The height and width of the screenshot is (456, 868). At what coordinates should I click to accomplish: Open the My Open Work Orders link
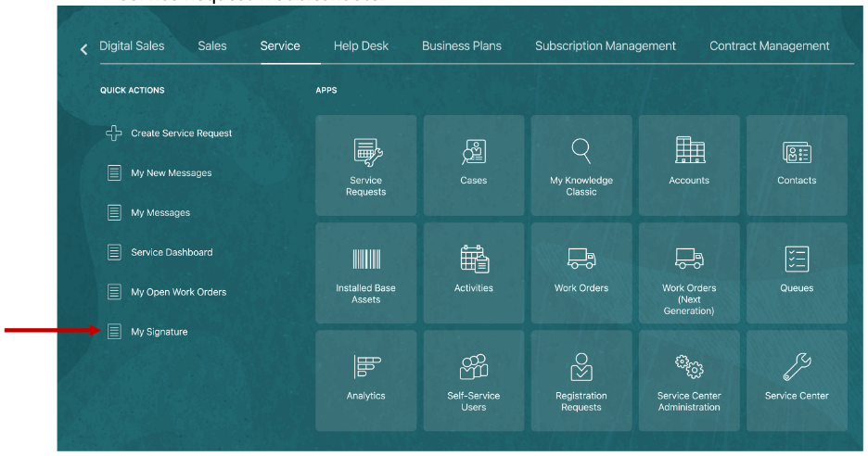coord(178,292)
